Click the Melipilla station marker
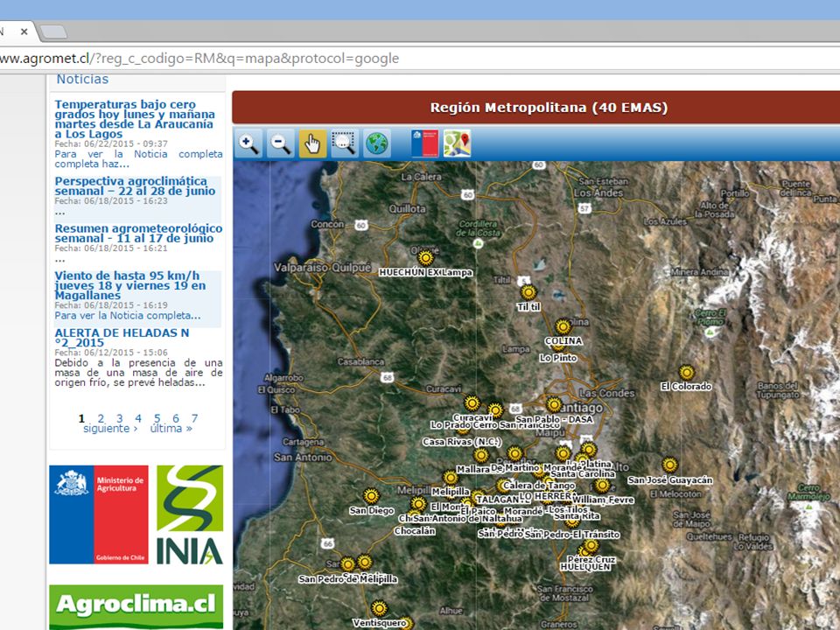Screen dimensions: 840x630 click(x=451, y=478)
